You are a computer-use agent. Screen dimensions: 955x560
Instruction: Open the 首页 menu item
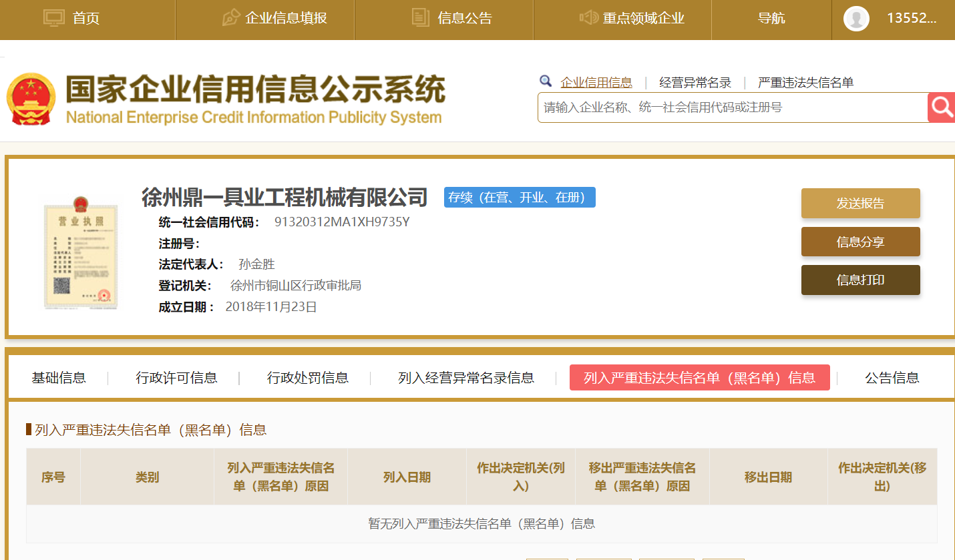coord(86,19)
